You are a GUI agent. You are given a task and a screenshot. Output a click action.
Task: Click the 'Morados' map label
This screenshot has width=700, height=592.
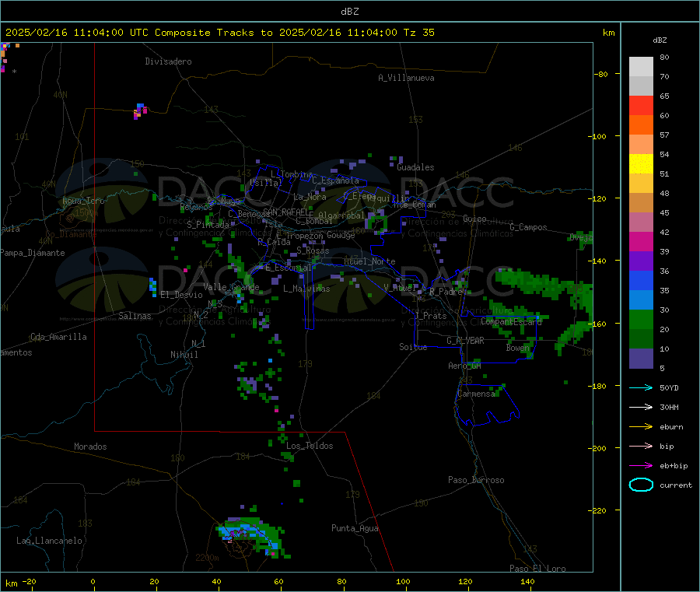point(90,447)
